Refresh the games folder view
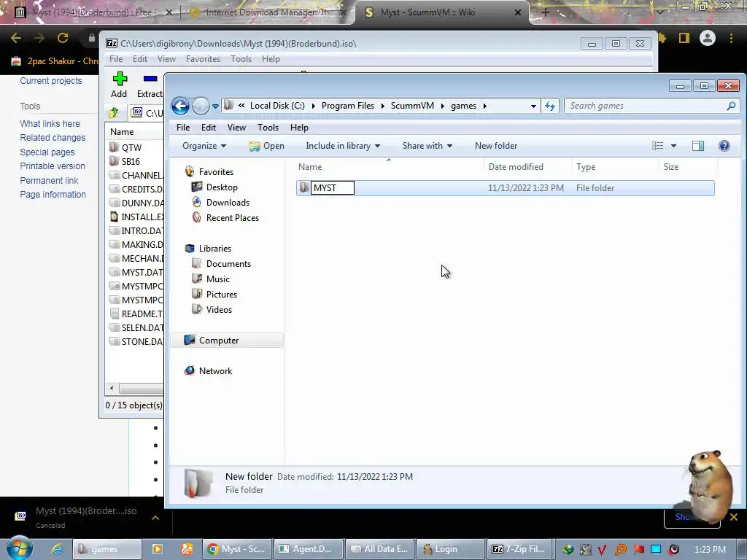747x560 pixels. point(550,106)
